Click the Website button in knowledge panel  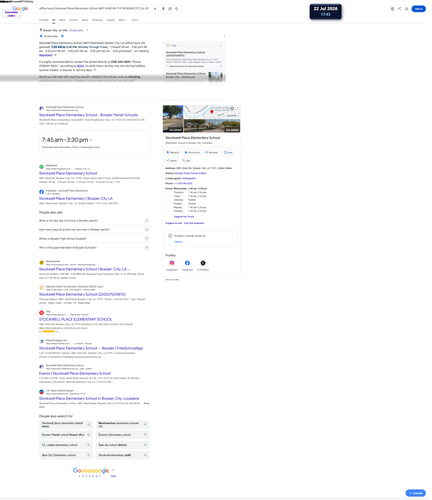point(173,152)
